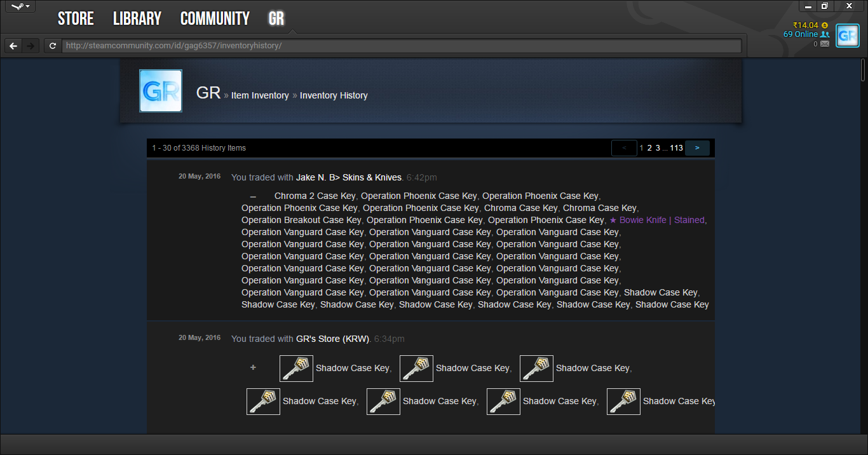Open the inbox envelope icon

[x=825, y=44]
